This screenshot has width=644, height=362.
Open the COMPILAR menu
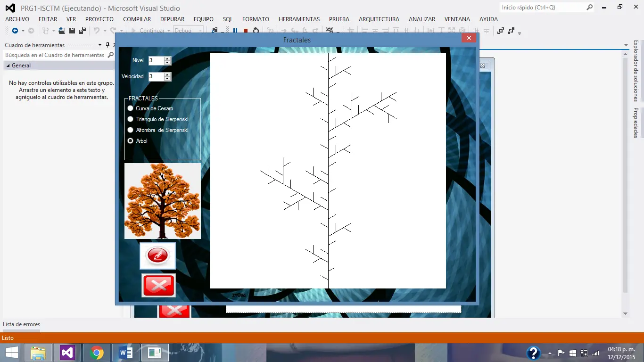[137, 19]
